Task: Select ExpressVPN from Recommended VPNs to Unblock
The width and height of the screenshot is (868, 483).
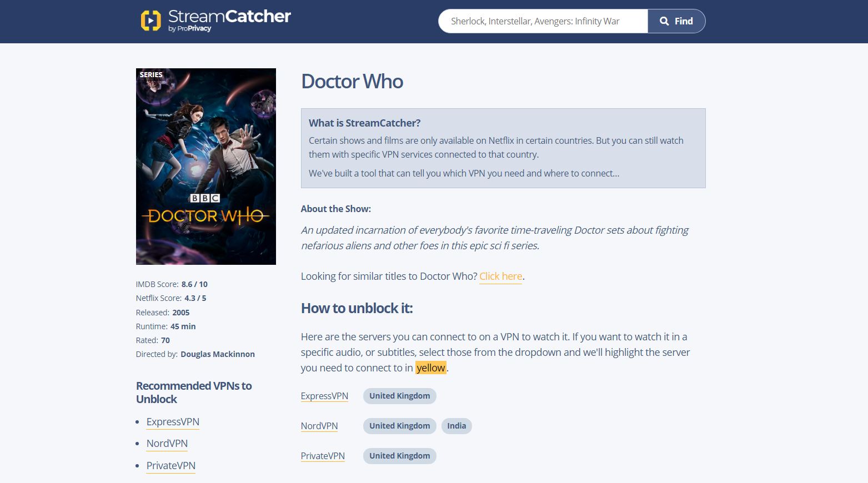Action: click(x=173, y=421)
